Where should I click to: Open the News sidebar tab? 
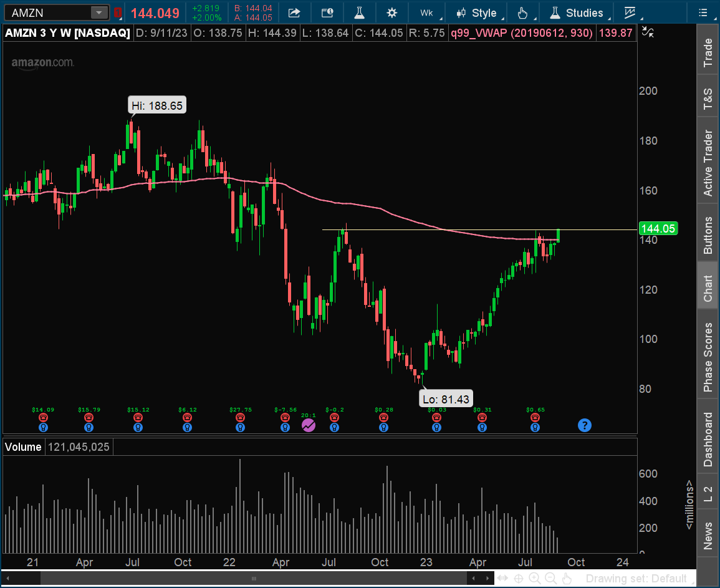[708, 536]
